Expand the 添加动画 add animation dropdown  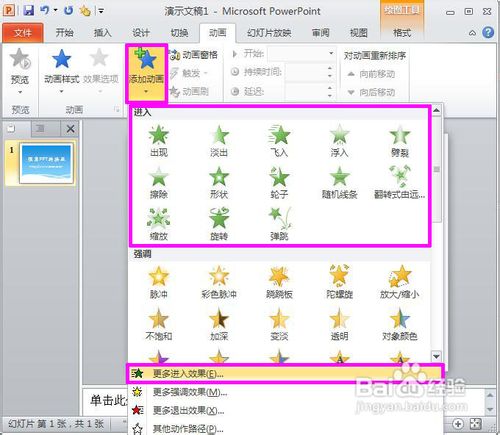(x=146, y=73)
